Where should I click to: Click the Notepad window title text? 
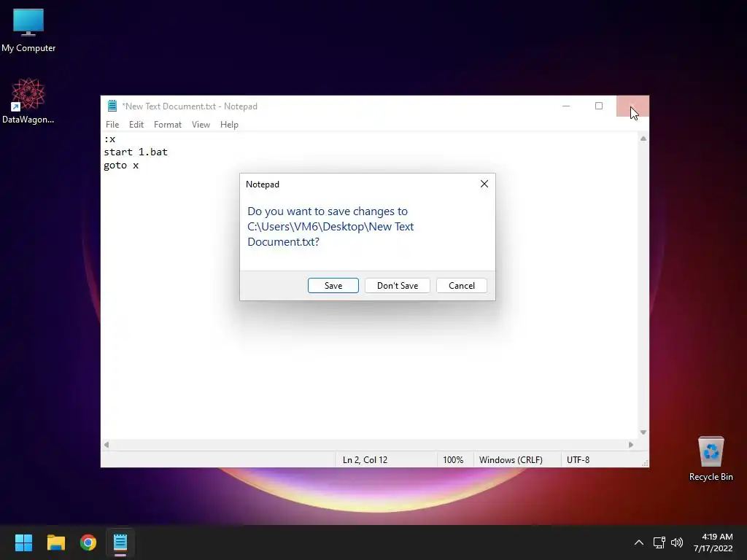click(x=190, y=106)
